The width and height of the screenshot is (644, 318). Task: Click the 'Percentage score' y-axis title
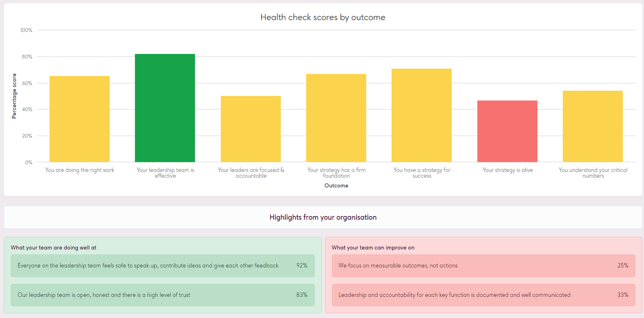coord(14,96)
